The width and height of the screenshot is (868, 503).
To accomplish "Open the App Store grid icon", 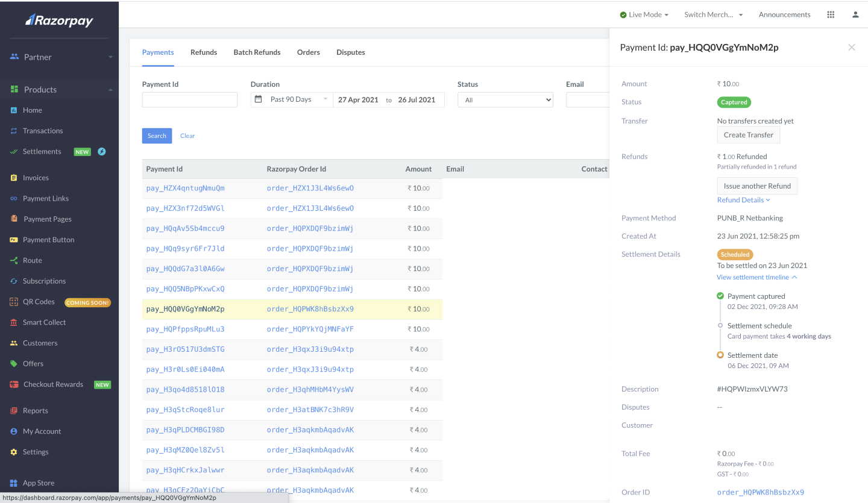I will (x=14, y=483).
